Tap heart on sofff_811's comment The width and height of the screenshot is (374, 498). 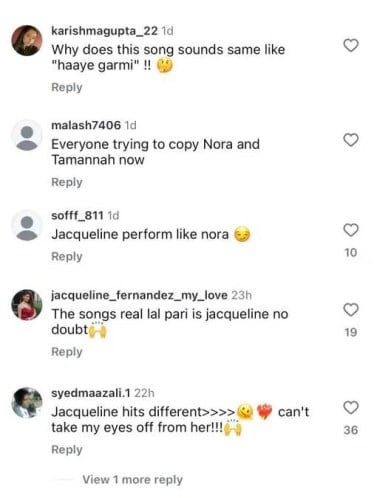351,230
